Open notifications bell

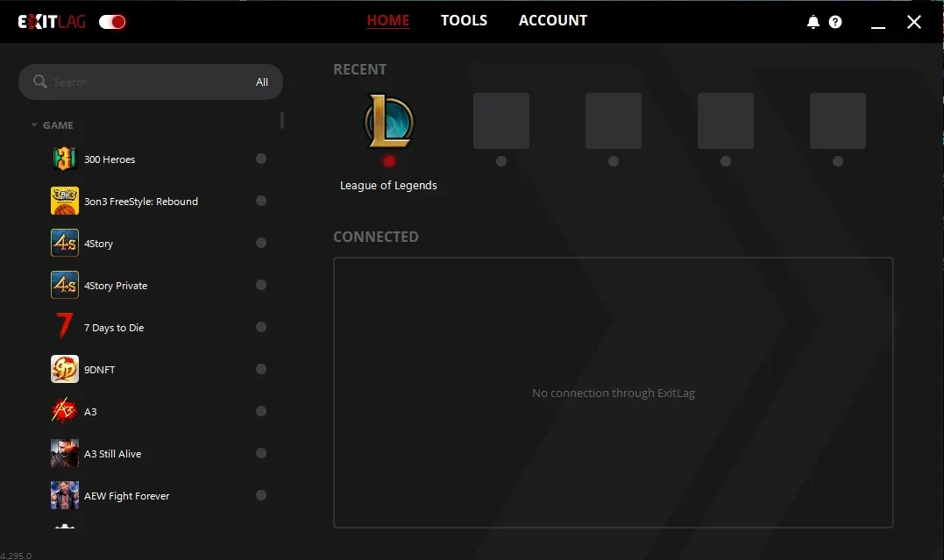click(x=813, y=22)
